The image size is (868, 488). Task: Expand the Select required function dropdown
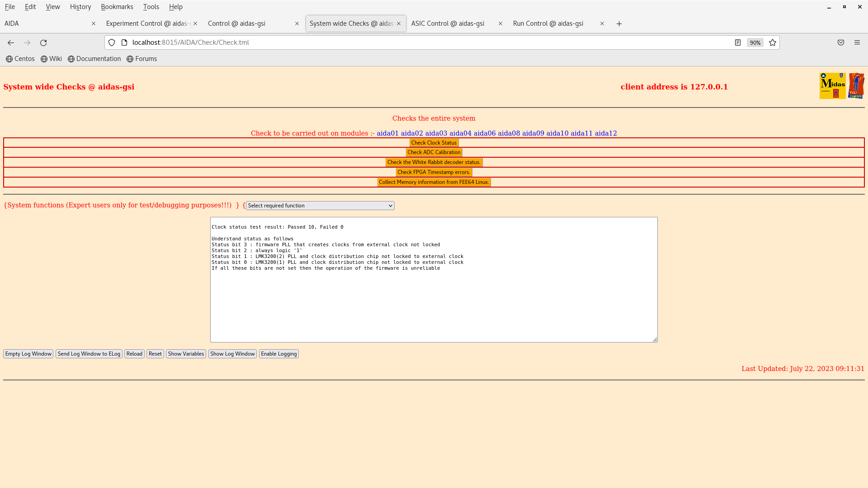coord(320,206)
